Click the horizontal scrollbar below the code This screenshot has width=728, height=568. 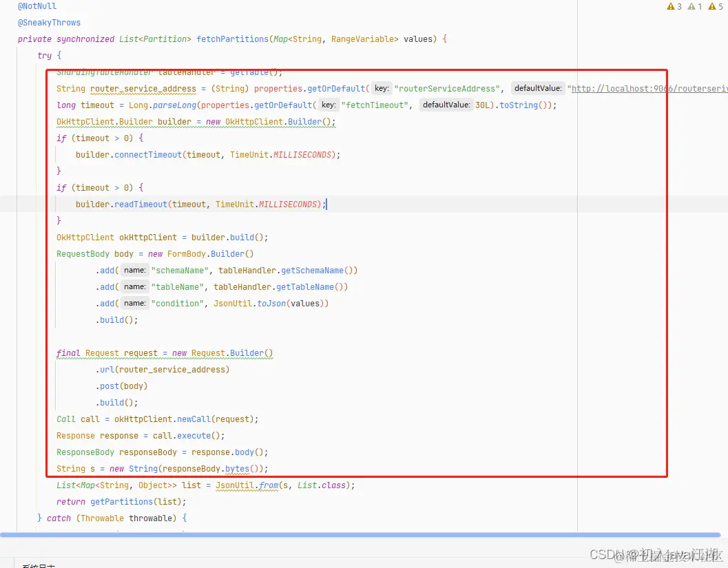coord(360,535)
